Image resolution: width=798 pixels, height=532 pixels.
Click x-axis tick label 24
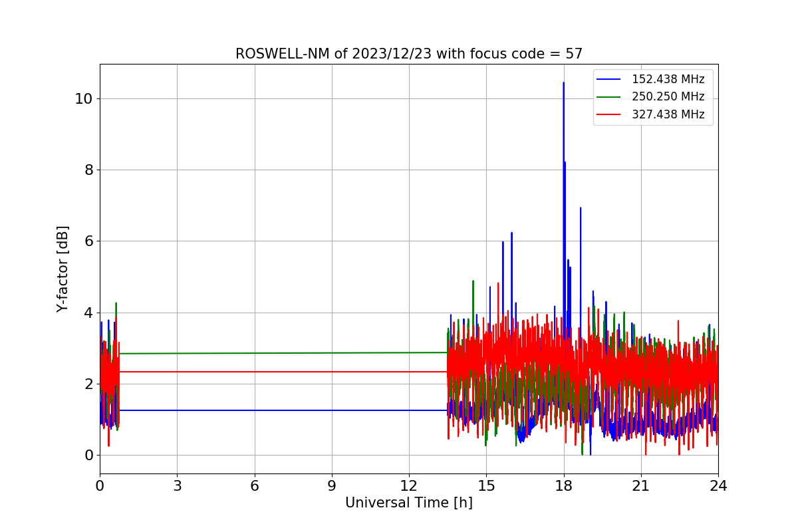(x=718, y=486)
